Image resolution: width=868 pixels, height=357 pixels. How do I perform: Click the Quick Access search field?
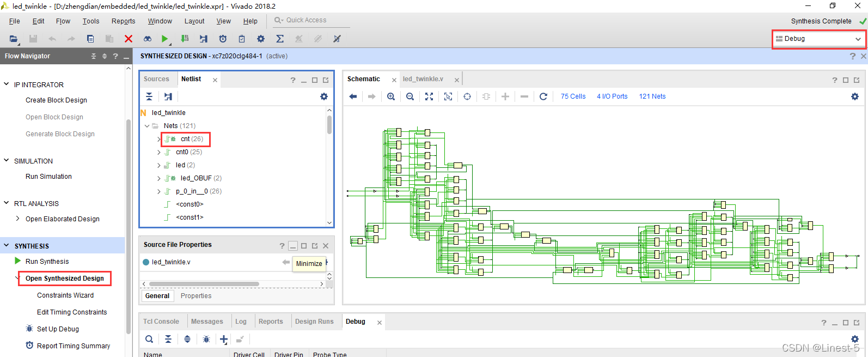pyautogui.click(x=311, y=20)
